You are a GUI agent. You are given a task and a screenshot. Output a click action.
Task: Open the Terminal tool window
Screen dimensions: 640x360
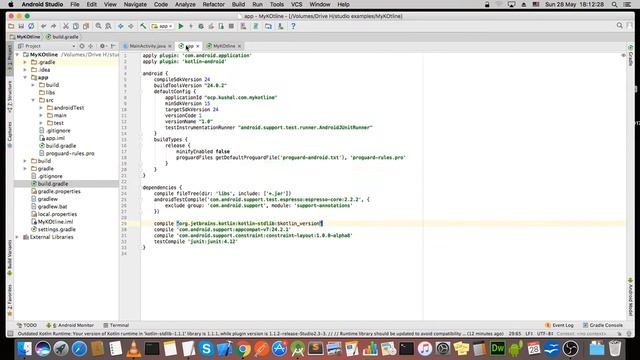[116, 325]
